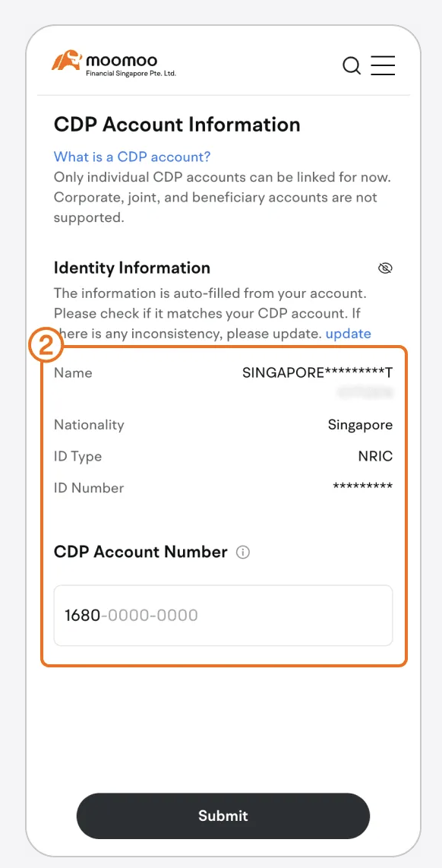
Task: Click the 'update' link
Action: [348, 333]
